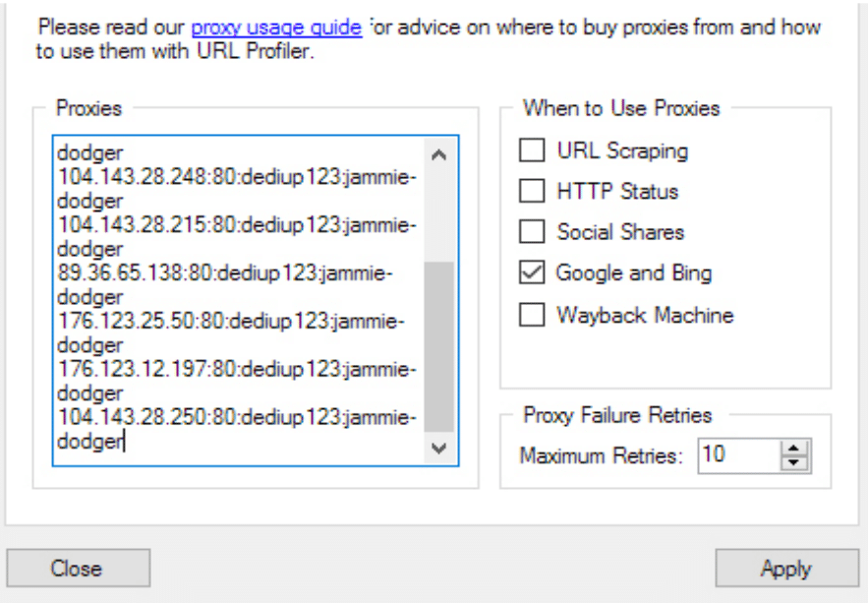Uncheck the Google and Bing checkbox
The height and width of the screenshot is (603, 868).
tap(532, 272)
